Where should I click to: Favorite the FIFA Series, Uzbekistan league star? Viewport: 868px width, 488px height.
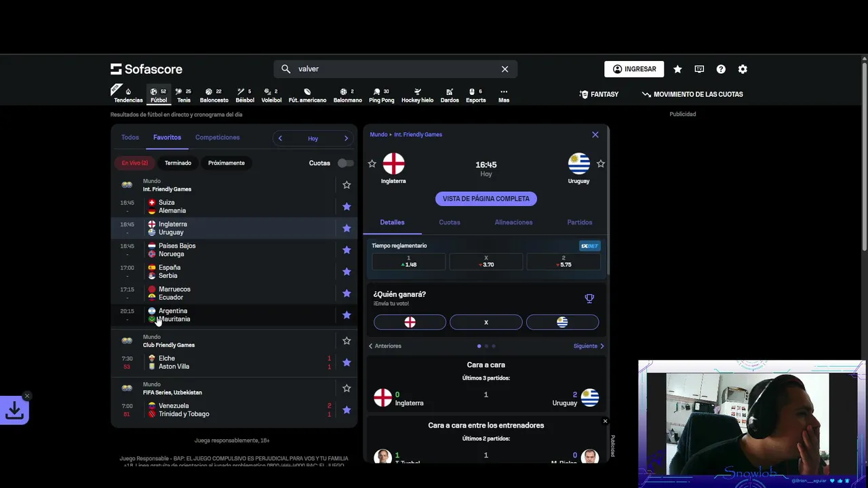(347, 388)
